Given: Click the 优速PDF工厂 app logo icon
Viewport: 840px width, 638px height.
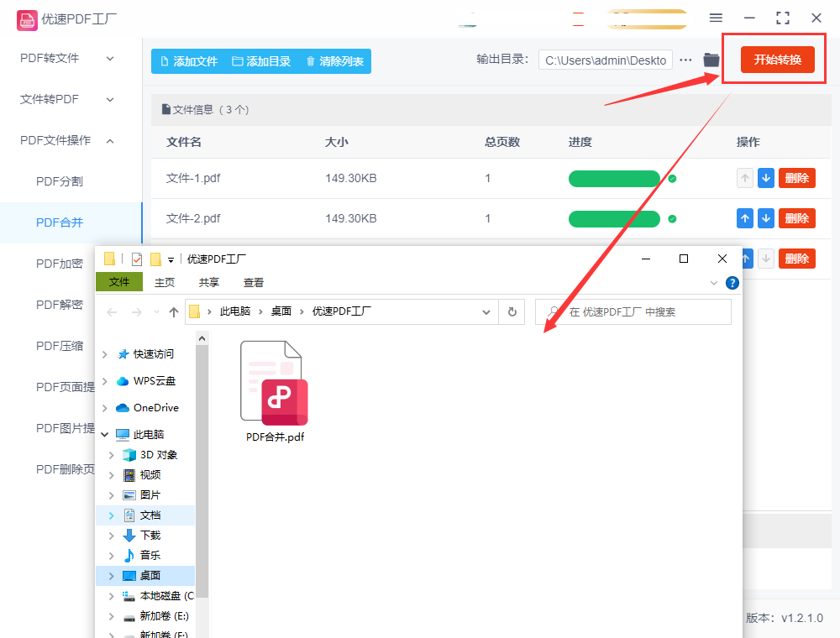Looking at the screenshot, I should pyautogui.click(x=27, y=20).
